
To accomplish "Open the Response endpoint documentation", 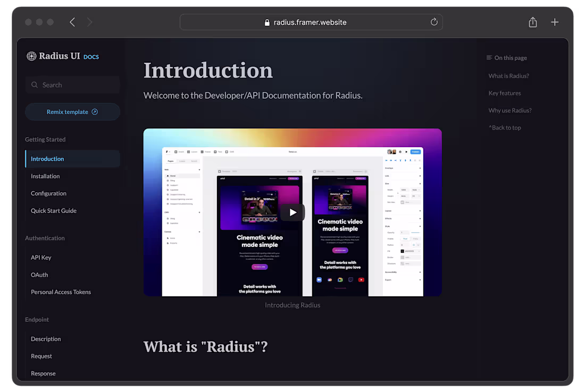I will [43, 373].
